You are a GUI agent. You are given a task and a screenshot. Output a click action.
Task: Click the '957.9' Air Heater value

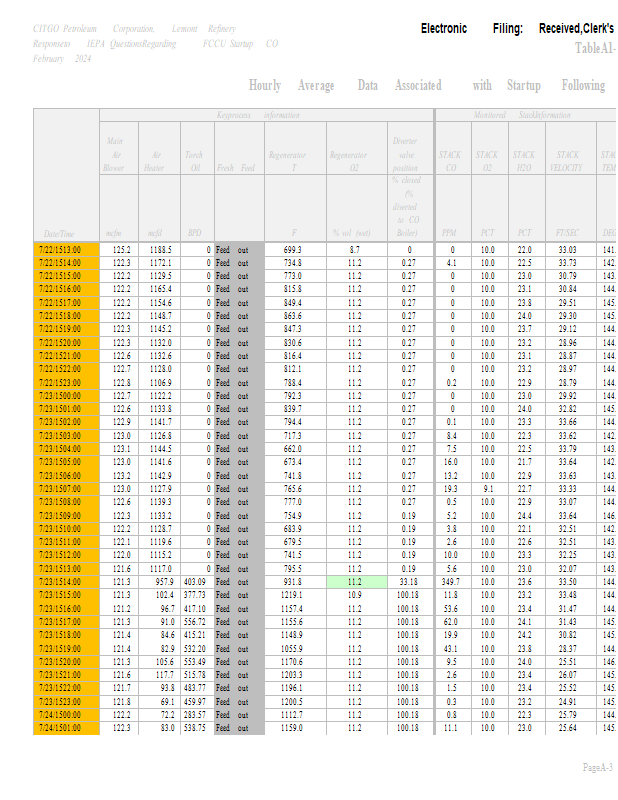(164, 582)
